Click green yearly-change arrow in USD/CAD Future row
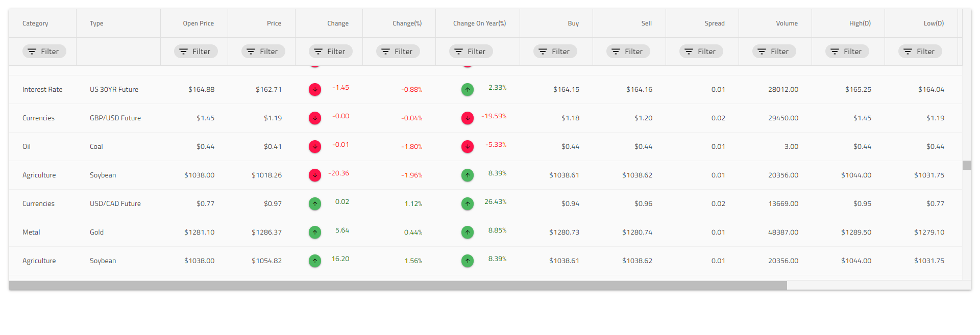 point(468,204)
